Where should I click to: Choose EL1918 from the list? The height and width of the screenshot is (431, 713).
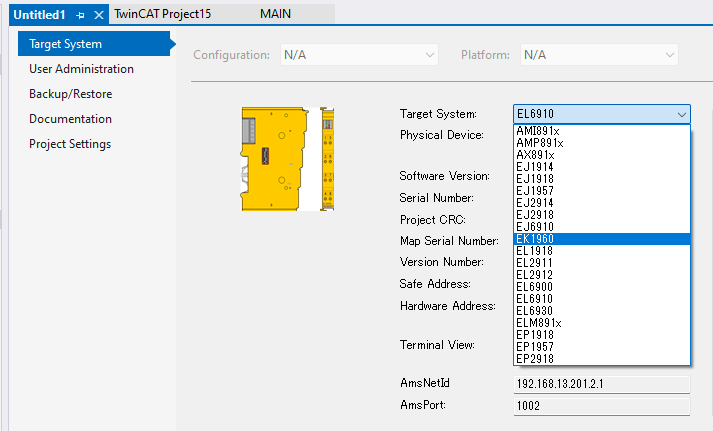tap(602, 251)
